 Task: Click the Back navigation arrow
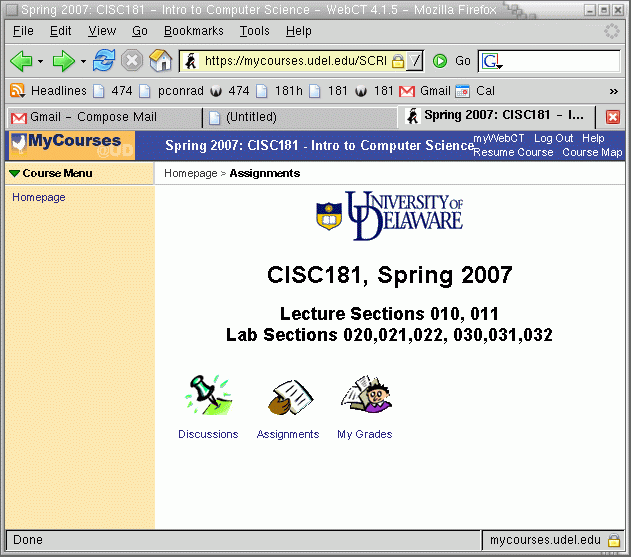[x=20, y=61]
